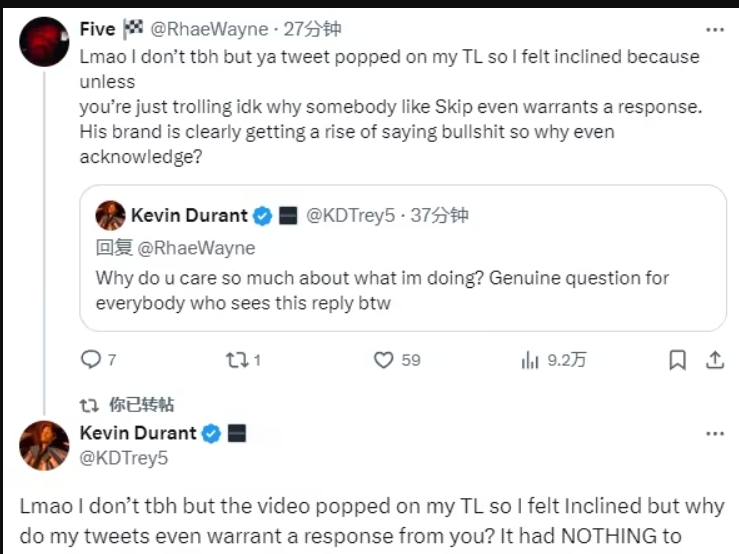
Task: Open the quoted Kevin Durant tweet text
Action: [382, 290]
